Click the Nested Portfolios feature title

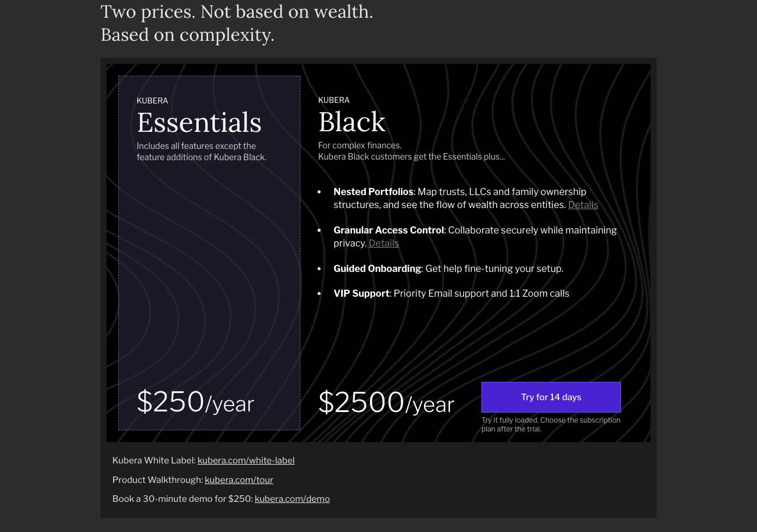point(373,192)
